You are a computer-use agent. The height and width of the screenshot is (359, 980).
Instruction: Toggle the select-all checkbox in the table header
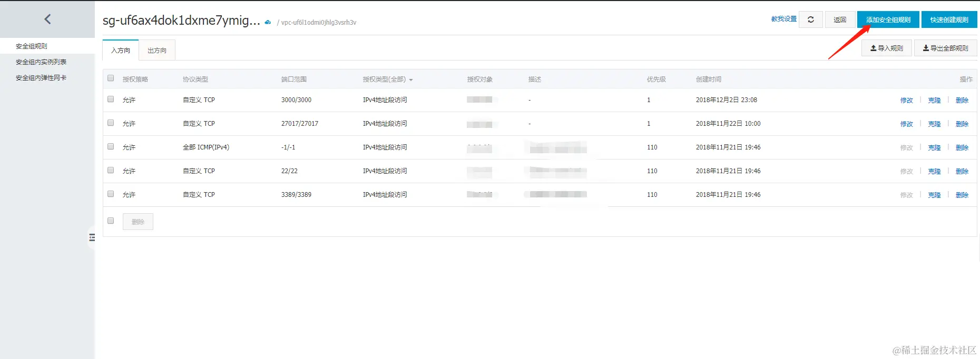click(x=111, y=78)
